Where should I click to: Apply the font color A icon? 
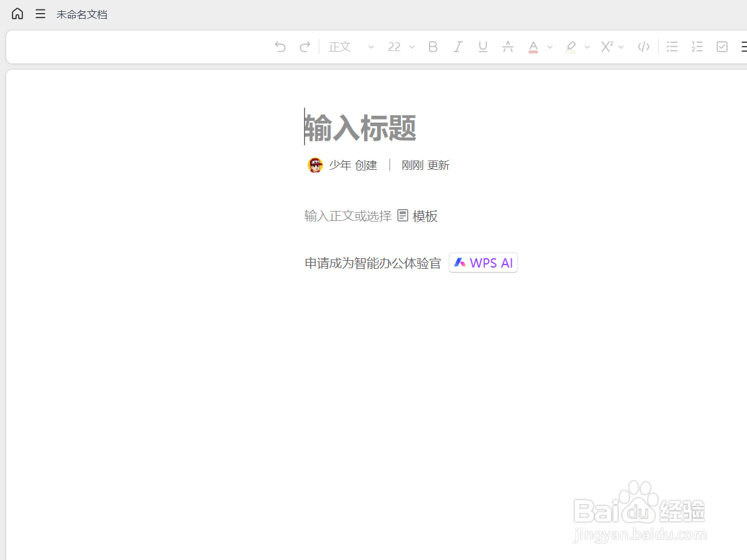[533, 47]
